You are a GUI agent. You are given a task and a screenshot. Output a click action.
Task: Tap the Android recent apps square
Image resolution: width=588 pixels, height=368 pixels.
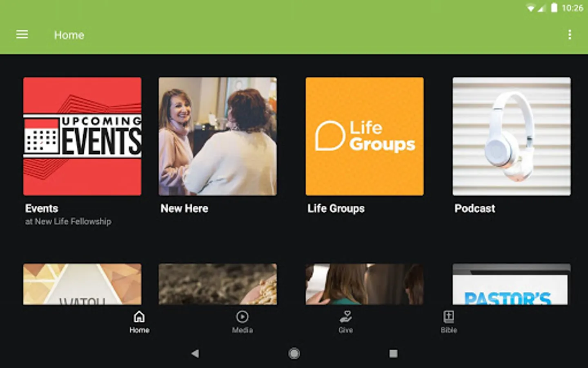(x=393, y=353)
